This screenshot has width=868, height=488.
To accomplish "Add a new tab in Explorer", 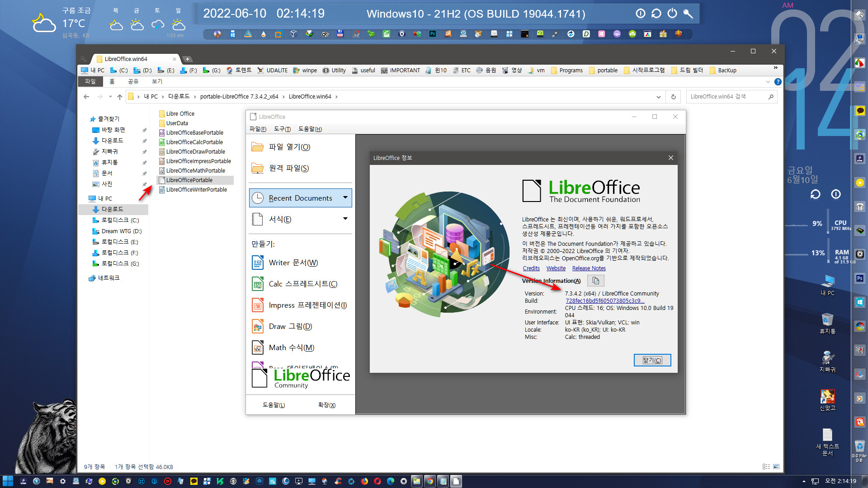I will coord(187,59).
